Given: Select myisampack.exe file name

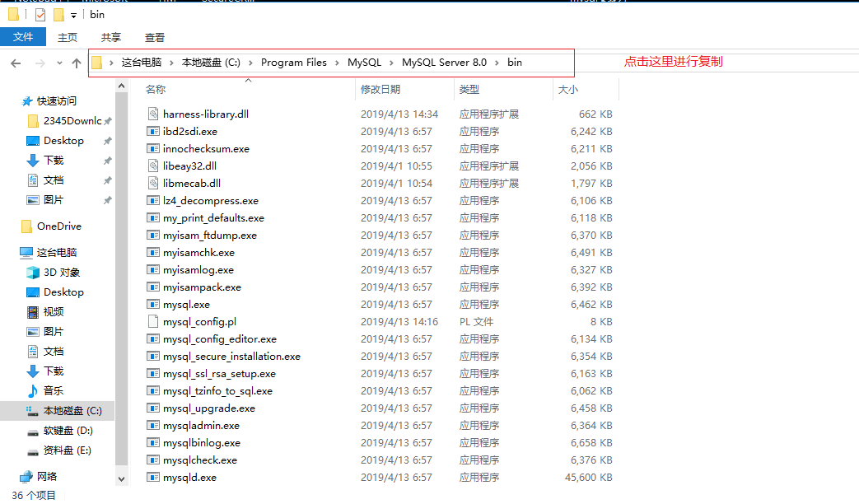Looking at the screenshot, I should point(202,287).
